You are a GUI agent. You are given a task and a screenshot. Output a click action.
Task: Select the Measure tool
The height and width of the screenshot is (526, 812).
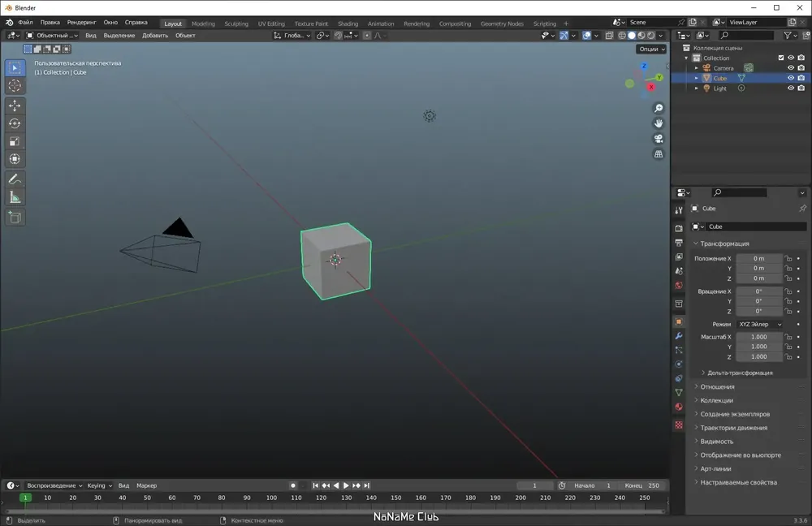click(15, 197)
